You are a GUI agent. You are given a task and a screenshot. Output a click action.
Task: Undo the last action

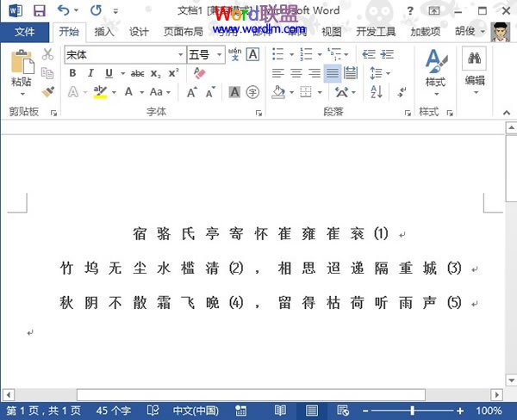click(x=64, y=11)
